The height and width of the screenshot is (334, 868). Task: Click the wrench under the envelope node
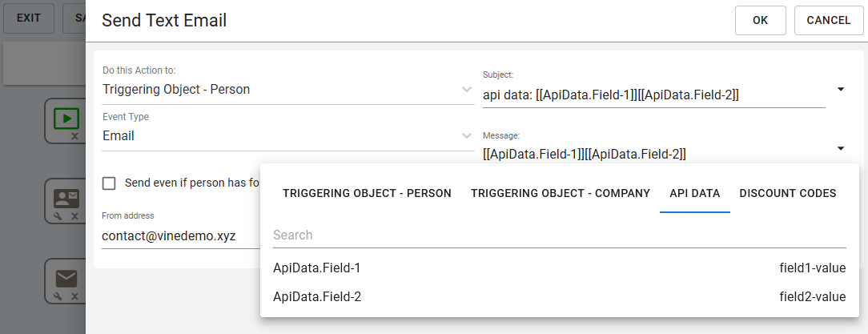tap(58, 296)
